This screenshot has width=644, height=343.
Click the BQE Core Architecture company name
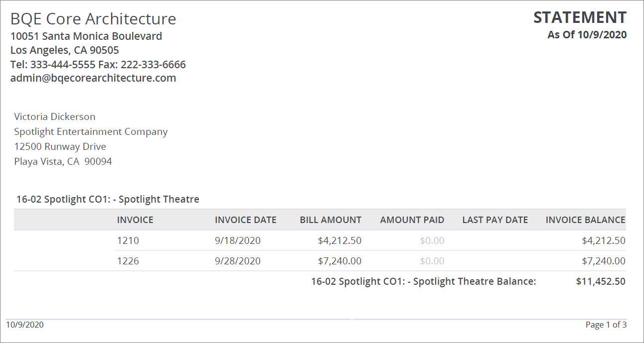[x=93, y=18]
